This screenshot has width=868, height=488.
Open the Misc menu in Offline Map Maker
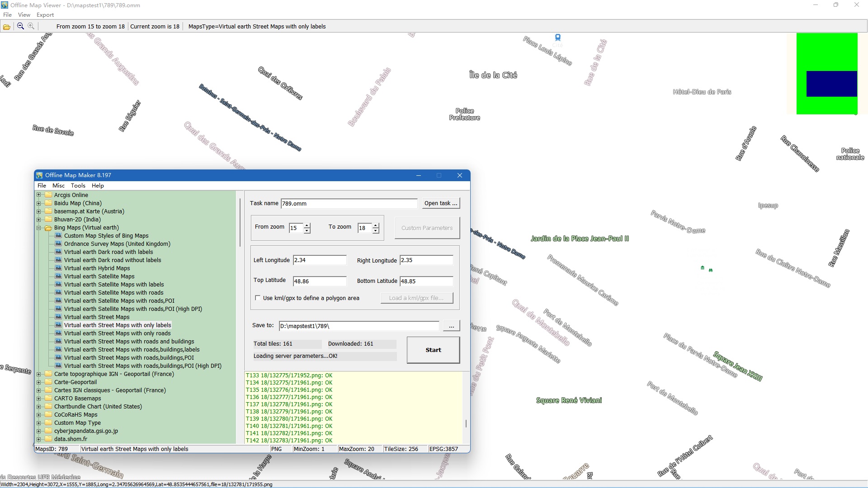click(x=58, y=185)
